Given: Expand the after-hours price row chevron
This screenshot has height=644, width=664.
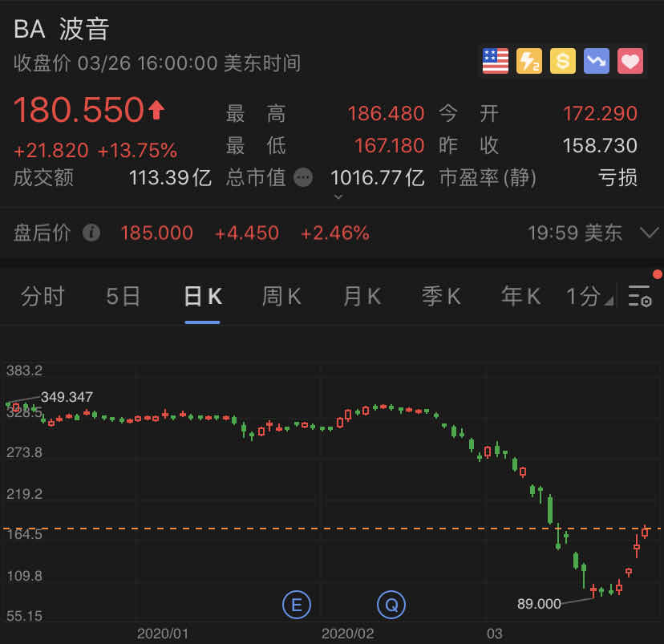Looking at the screenshot, I should pyautogui.click(x=649, y=233).
